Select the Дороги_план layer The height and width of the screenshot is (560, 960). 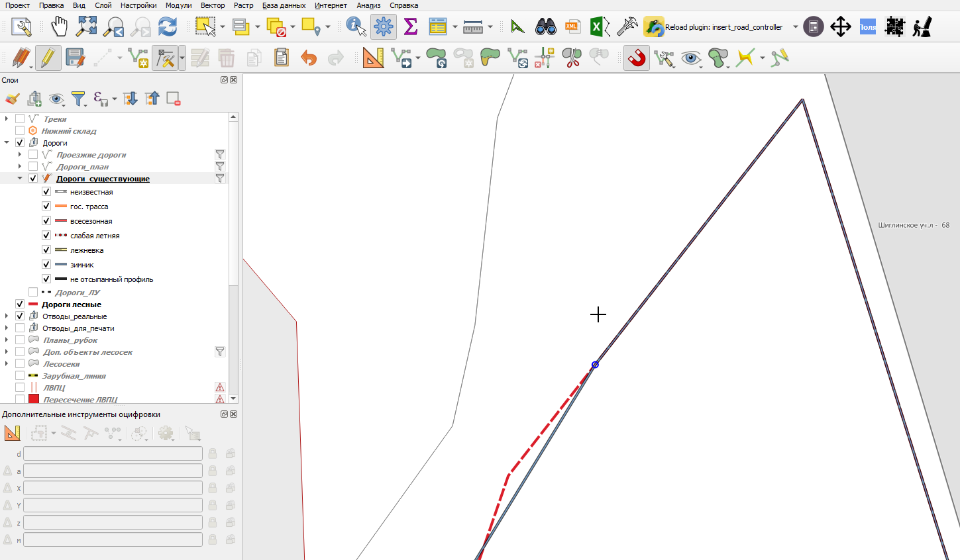82,167
